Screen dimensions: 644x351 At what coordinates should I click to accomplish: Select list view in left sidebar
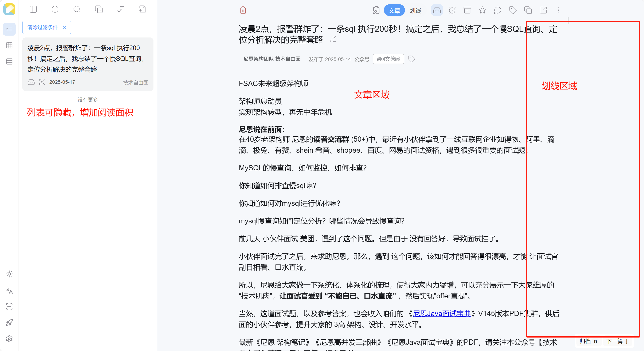[x=9, y=29]
